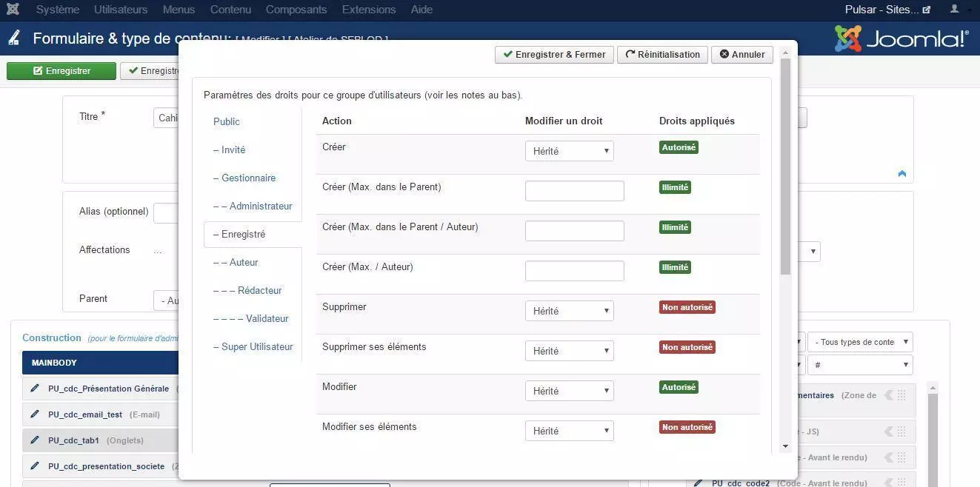Click the 'Construction' heading text

pyautogui.click(x=52, y=337)
